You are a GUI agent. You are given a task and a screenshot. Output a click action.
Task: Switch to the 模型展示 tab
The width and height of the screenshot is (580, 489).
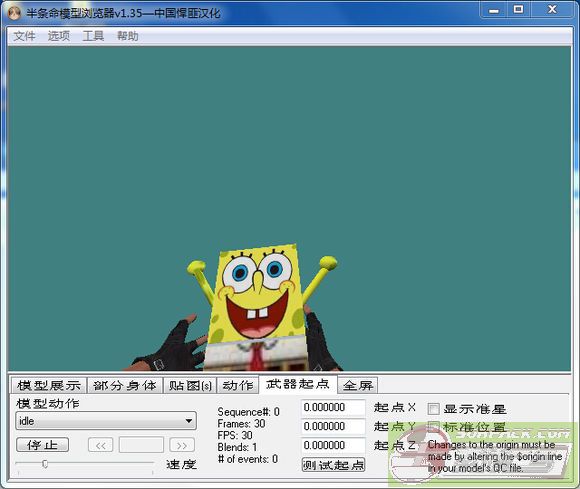[x=49, y=385]
